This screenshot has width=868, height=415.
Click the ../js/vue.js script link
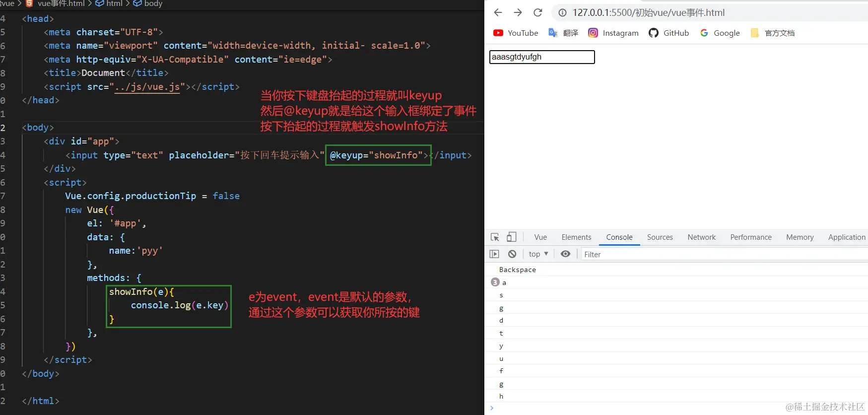147,87
